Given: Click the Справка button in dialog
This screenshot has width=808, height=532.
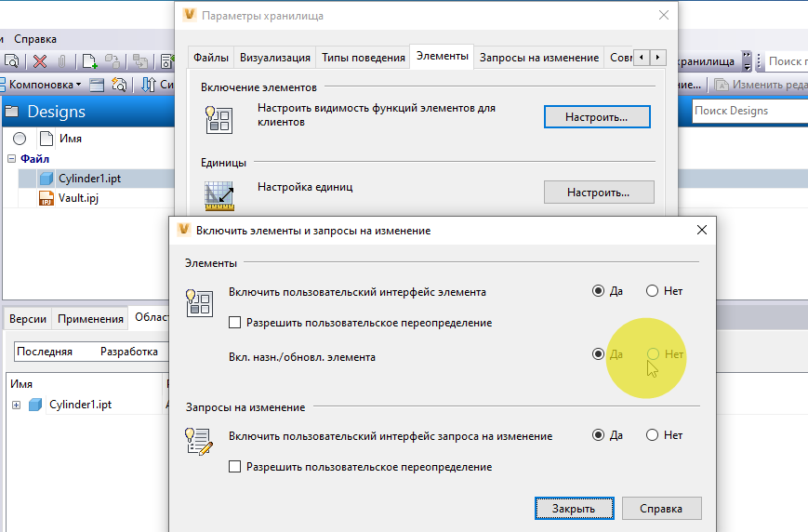Looking at the screenshot, I should click(661, 509).
